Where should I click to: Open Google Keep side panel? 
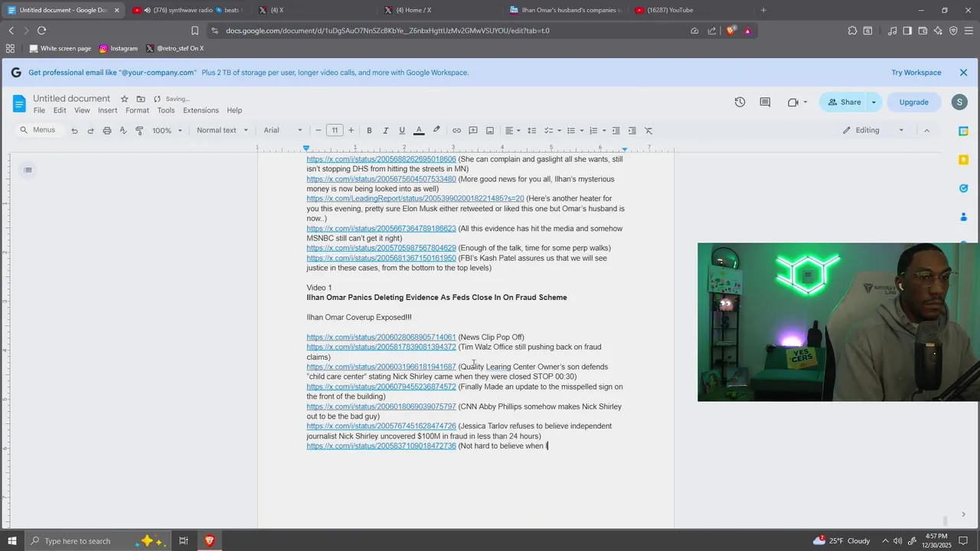pos(964,159)
